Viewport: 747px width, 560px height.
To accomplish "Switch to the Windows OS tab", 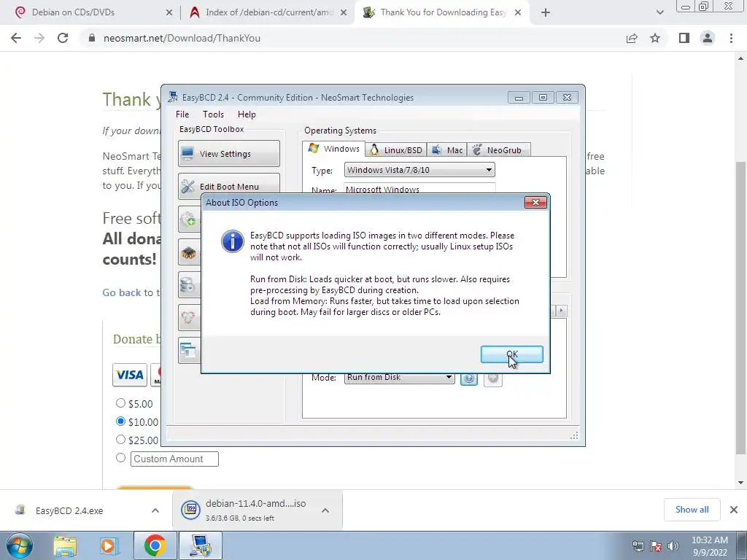I will point(334,149).
